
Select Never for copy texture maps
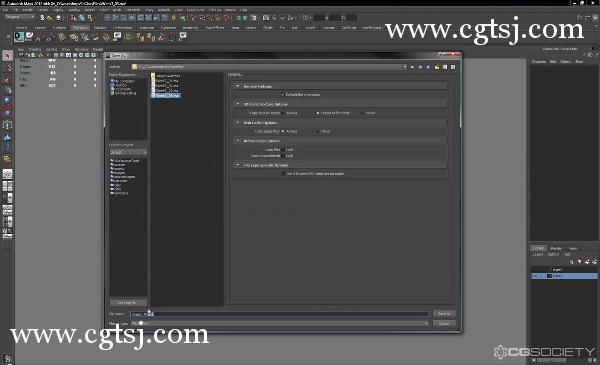coord(362,113)
